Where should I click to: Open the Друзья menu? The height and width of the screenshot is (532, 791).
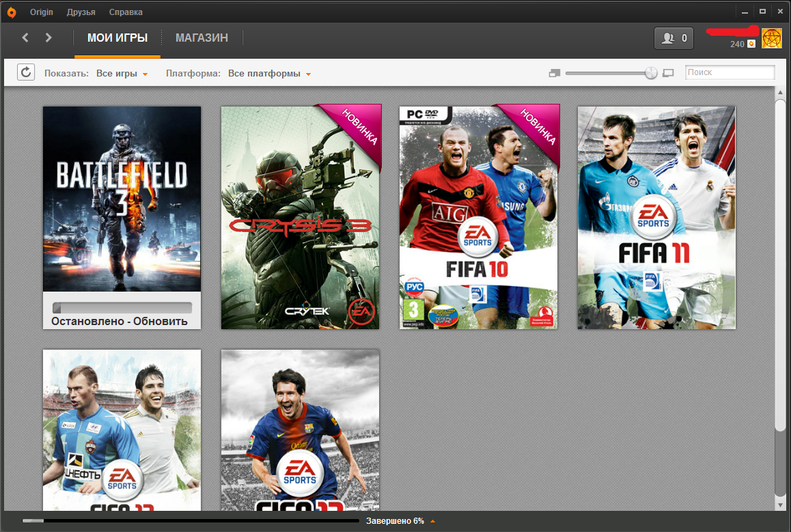81,12
